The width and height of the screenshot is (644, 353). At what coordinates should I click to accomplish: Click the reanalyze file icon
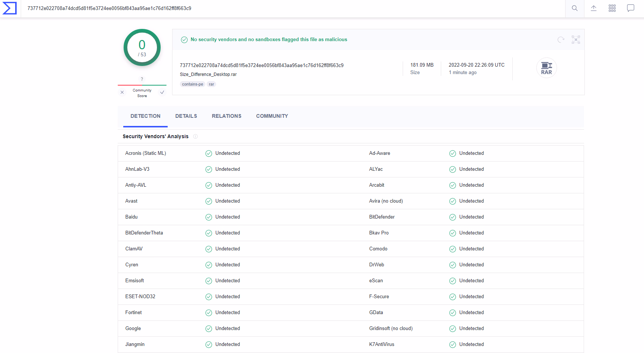[x=561, y=40]
